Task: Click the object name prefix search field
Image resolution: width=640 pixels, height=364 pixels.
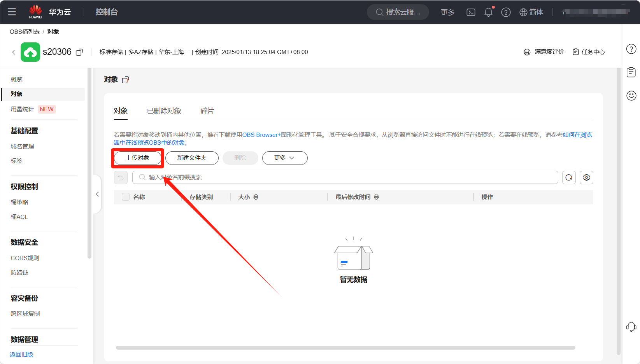Action: [x=346, y=177]
